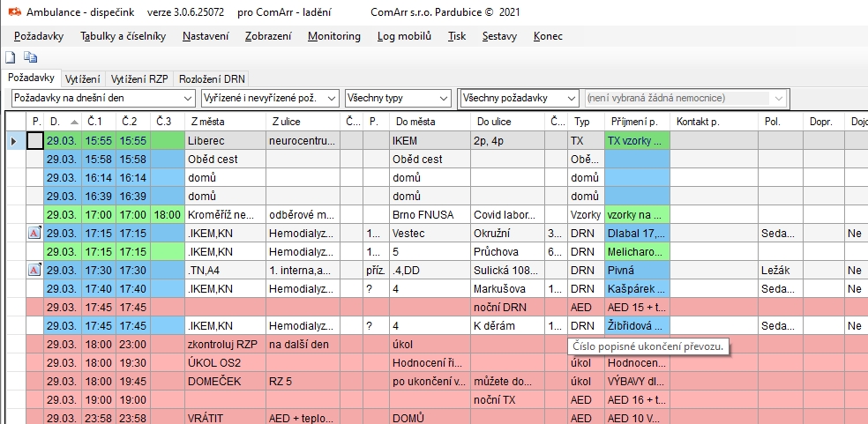
Task: Click the new blank request toolbar icon
Action: tap(11, 58)
